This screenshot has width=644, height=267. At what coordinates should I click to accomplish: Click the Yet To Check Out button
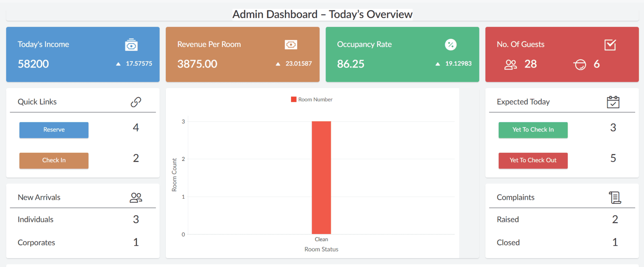point(533,160)
